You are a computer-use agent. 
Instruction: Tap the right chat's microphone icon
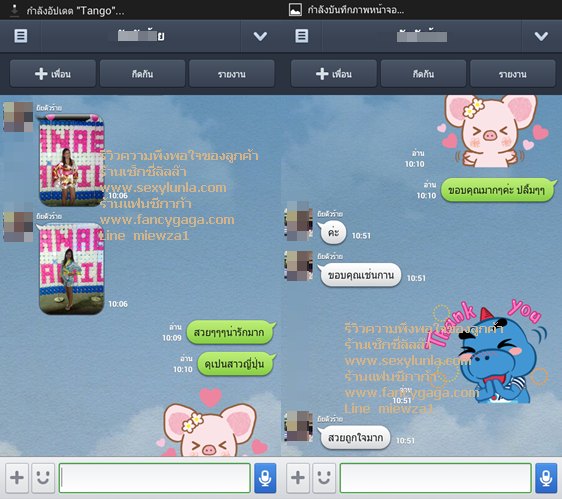(546, 478)
